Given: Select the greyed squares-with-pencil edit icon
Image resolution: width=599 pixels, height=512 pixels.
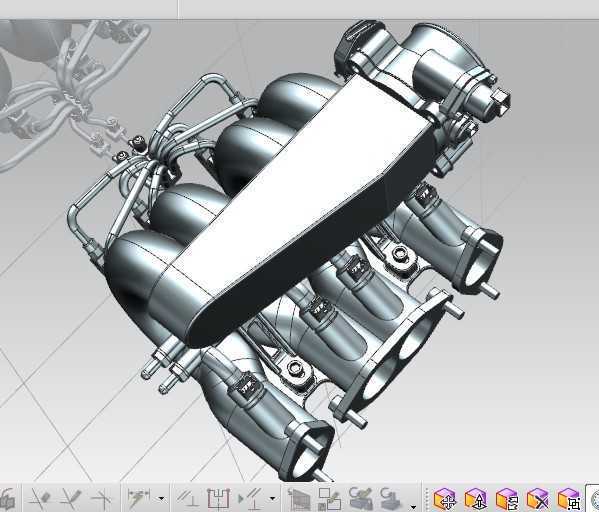Looking at the screenshot, I should (x=329, y=499).
